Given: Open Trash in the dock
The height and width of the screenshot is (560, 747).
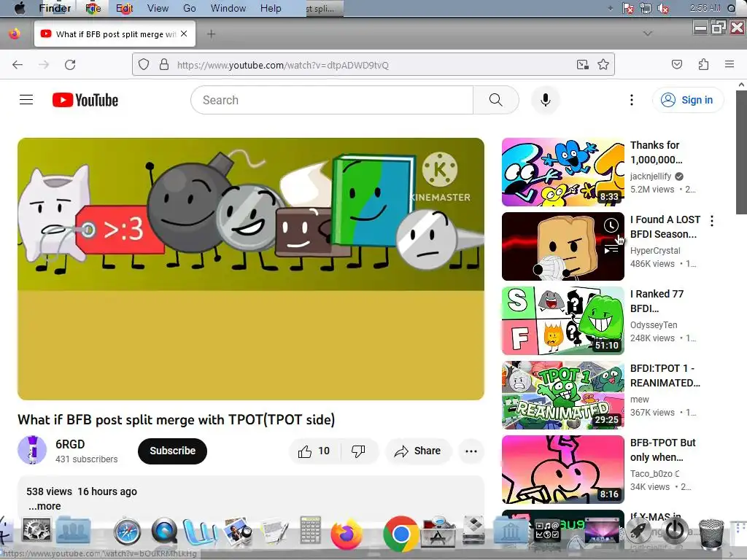Looking at the screenshot, I should point(711,534).
